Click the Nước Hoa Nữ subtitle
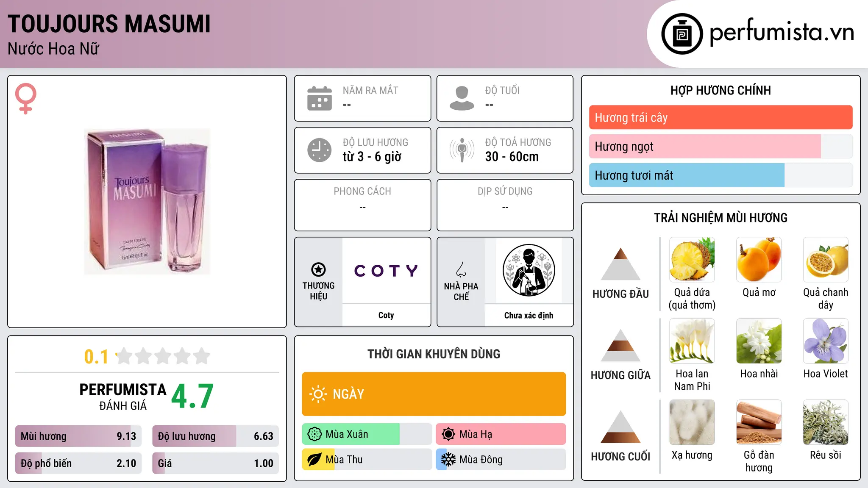Viewport: 868px width, 488px height. coord(53,49)
